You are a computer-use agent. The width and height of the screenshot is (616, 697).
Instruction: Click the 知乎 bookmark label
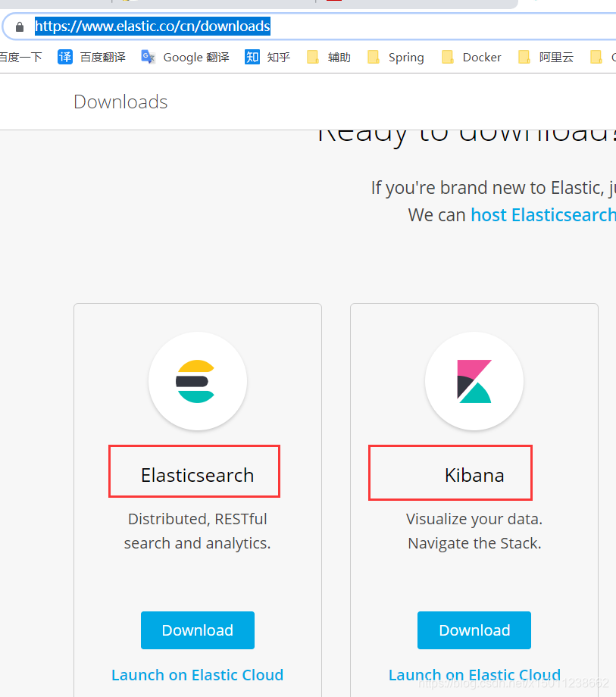(279, 58)
